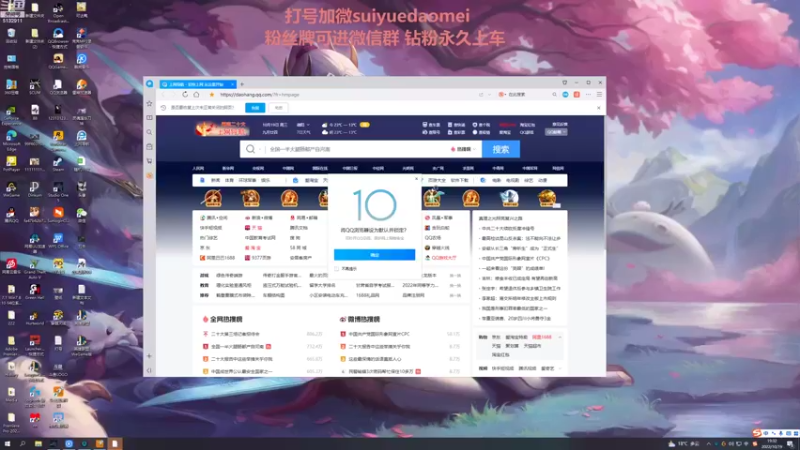Select the Studio One desktop icon
Screen dimensions: 800x450
coord(58,190)
